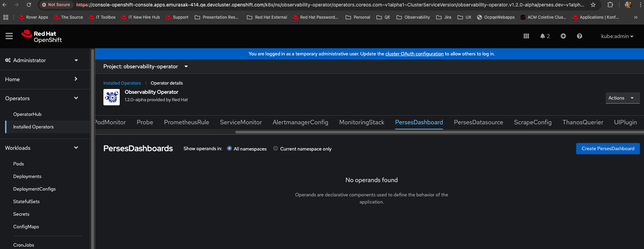Collapse the Operators navigation section
644x249 pixels.
click(45, 98)
